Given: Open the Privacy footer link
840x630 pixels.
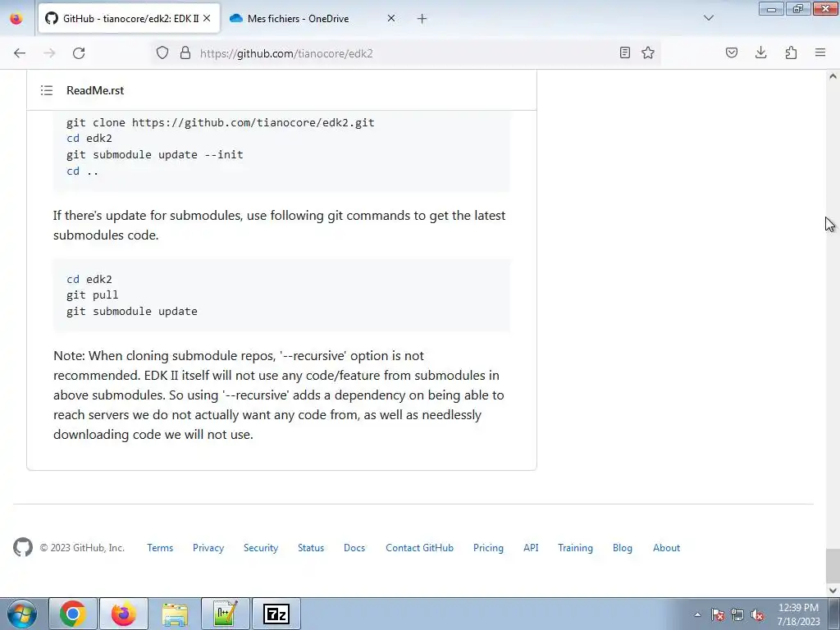Looking at the screenshot, I should coord(208,548).
